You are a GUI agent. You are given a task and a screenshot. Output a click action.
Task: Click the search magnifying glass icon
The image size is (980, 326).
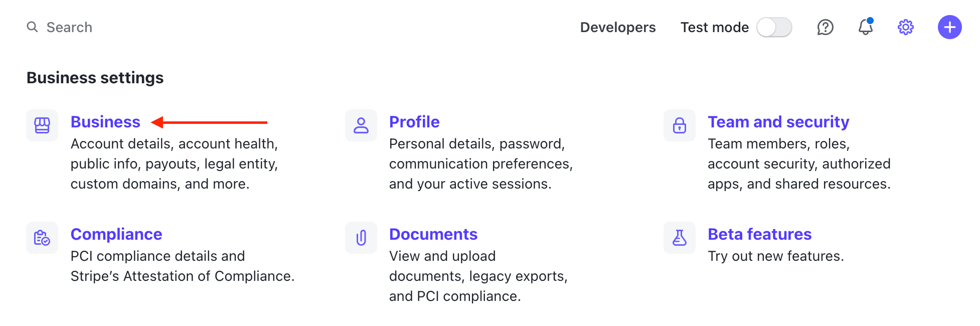pyautogui.click(x=32, y=27)
